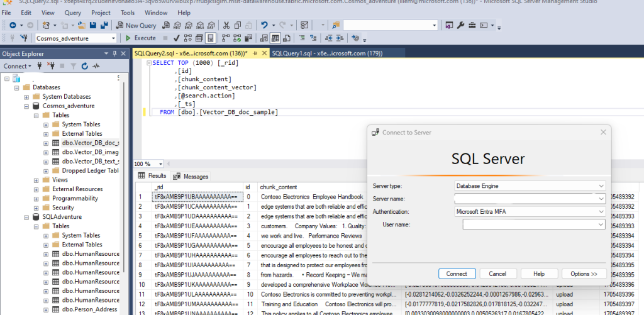
Task: Click Object Explorer Activity Monitor icon
Action: [x=96, y=66]
